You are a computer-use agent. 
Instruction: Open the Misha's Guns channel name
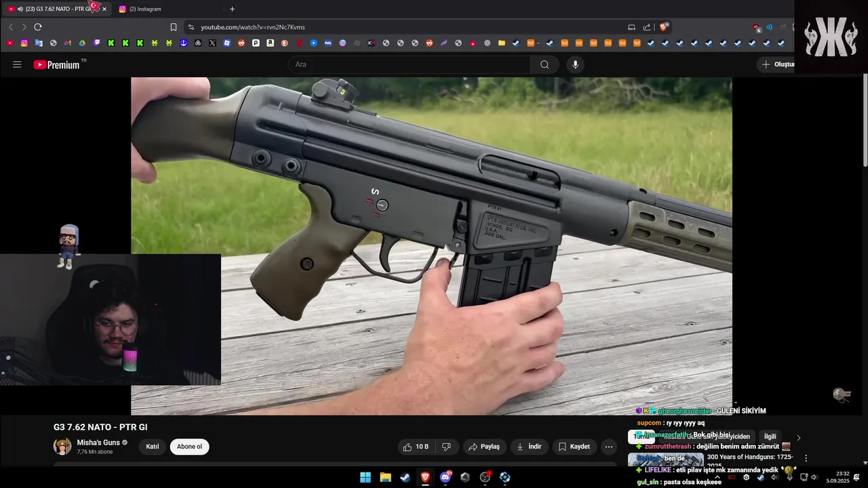pyautogui.click(x=98, y=443)
